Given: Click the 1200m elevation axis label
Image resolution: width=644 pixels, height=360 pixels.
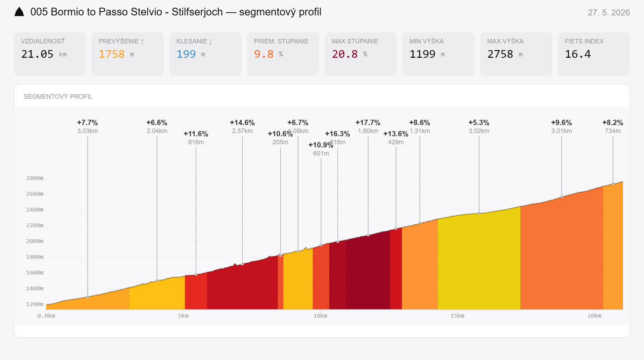Looking at the screenshot, I should (x=35, y=304).
